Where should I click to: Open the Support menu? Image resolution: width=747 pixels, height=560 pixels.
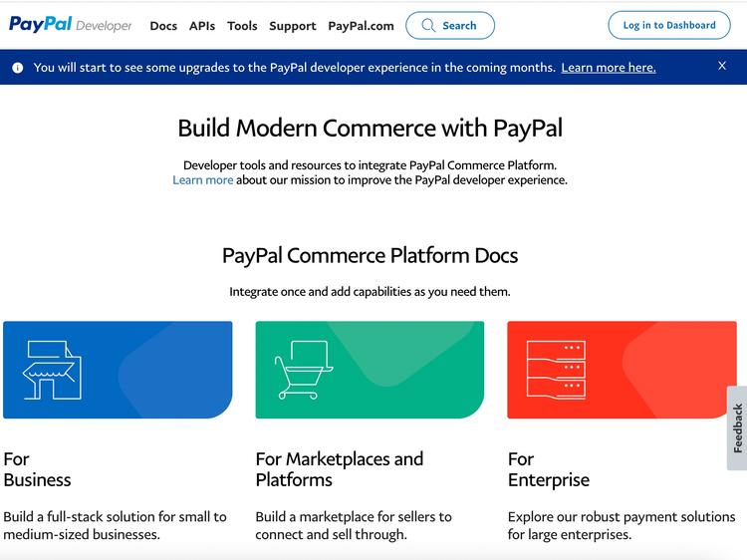click(x=293, y=26)
